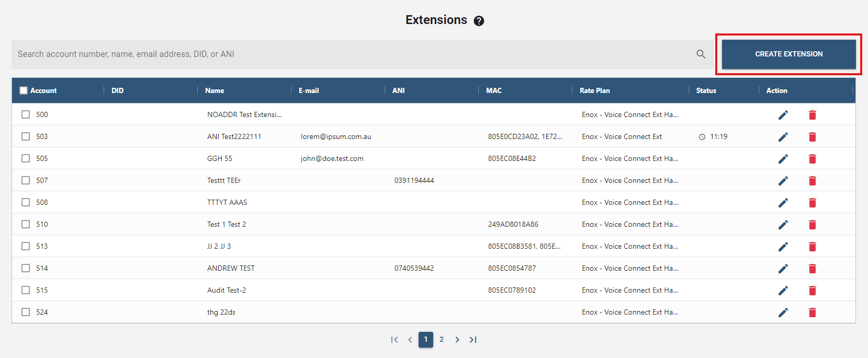Focus the account search input field

click(x=351, y=54)
